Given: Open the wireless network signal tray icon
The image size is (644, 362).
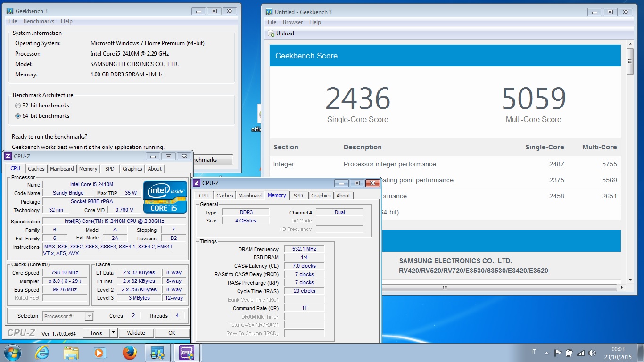Looking at the screenshot, I should coord(581,353).
